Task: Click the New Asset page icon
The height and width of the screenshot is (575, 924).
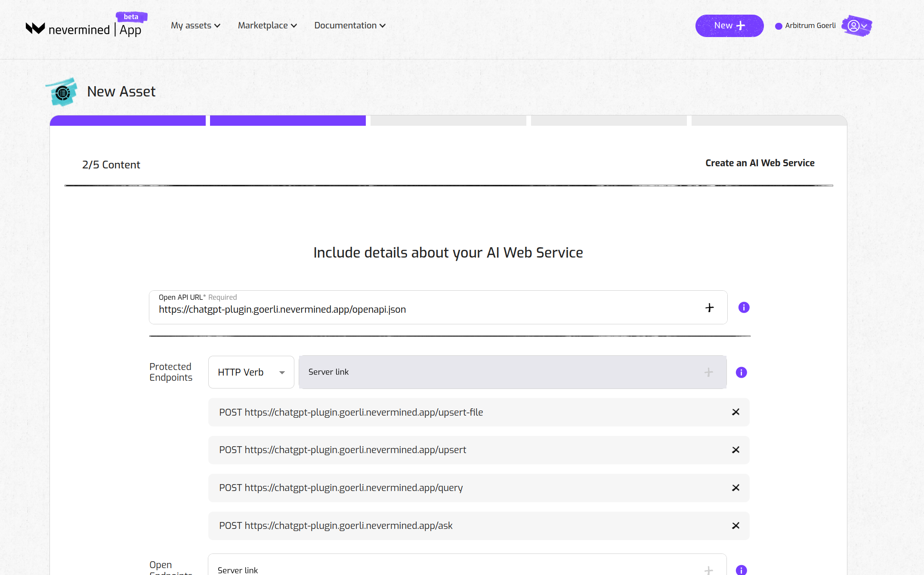Action: (x=62, y=91)
